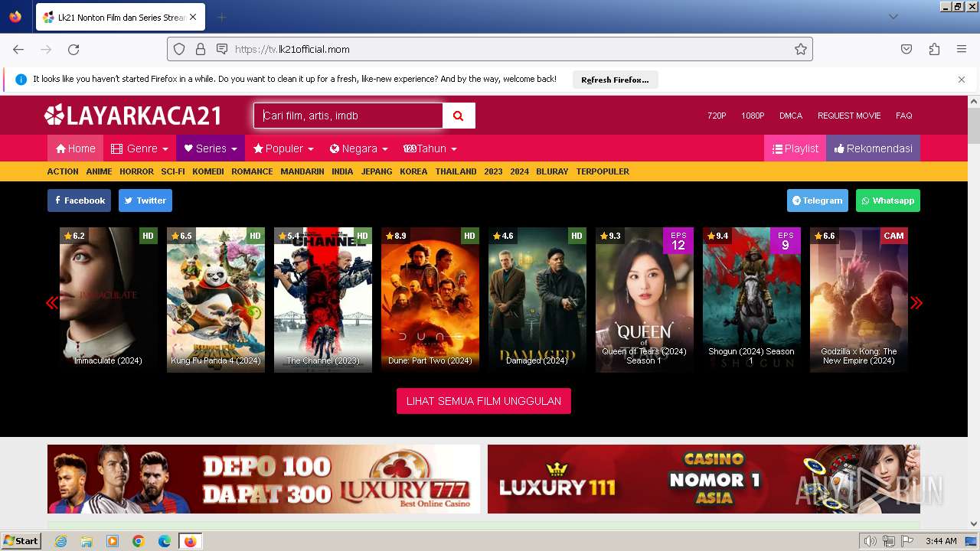Image resolution: width=980 pixels, height=551 pixels.
Task: Focus the Cari film search field
Action: [348, 116]
